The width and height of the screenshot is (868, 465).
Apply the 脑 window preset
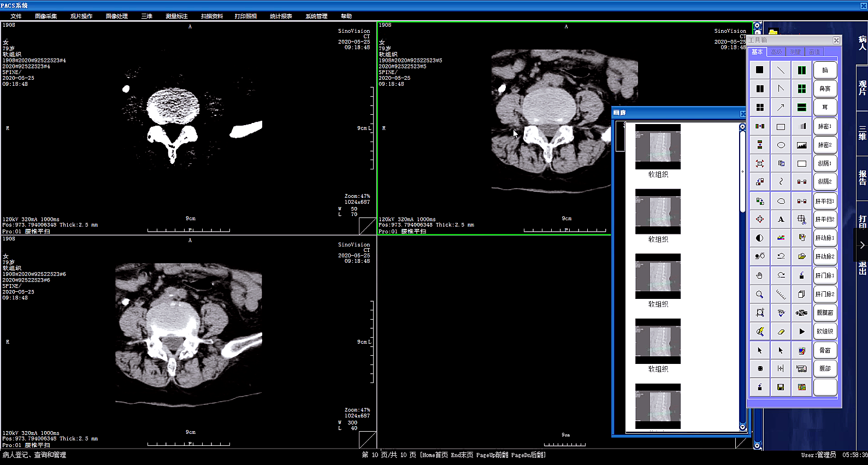coord(825,70)
